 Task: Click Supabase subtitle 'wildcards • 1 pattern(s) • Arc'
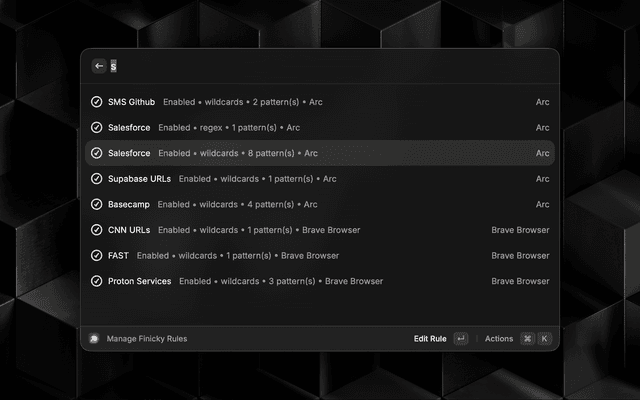point(278,179)
